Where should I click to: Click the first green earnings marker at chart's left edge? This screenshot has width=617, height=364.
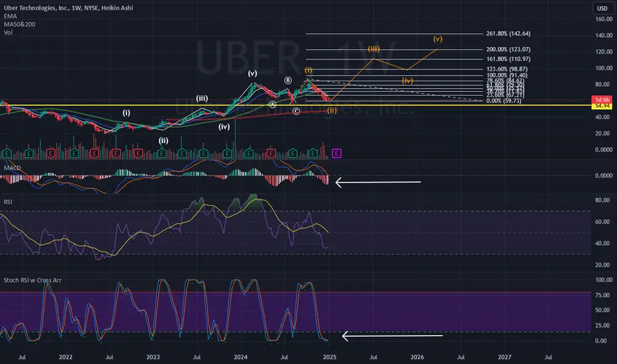[7, 153]
